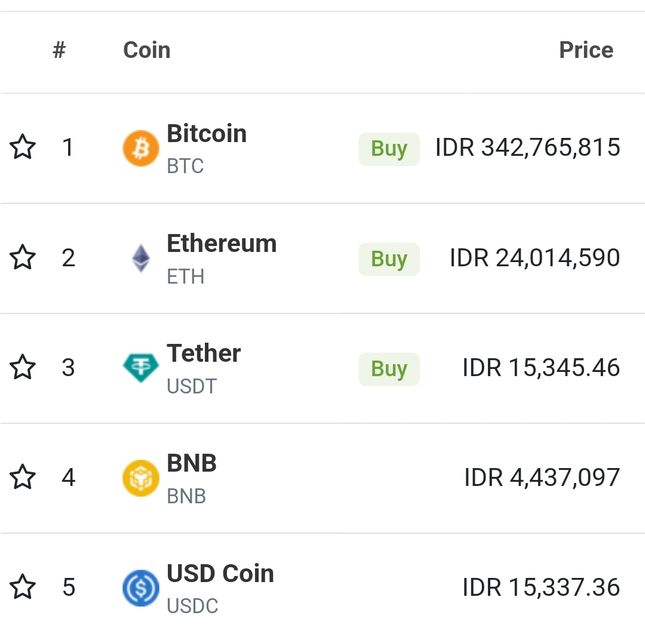Click the Tether logo icon
This screenshot has width=645, height=640.
pyautogui.click(x=141, y=368)
